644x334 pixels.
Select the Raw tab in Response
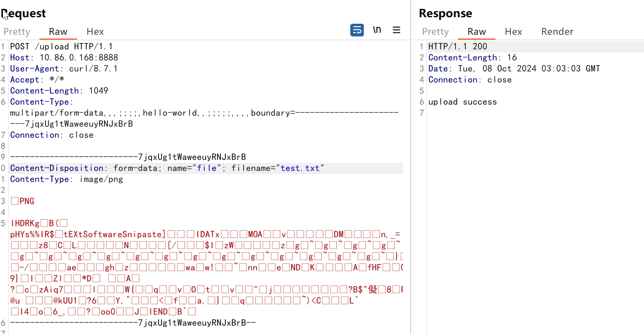click(x=476, y=32)
